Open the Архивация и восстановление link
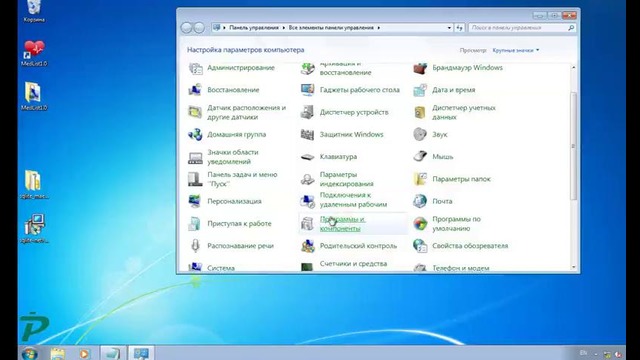 345,69
